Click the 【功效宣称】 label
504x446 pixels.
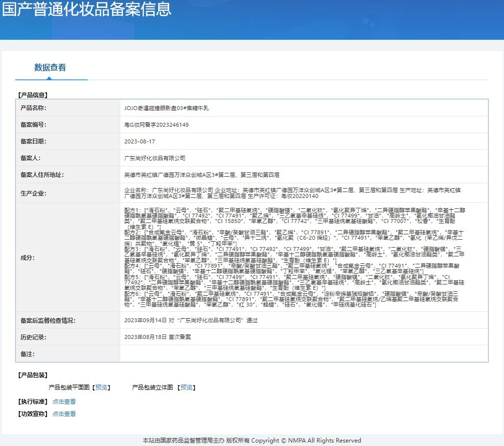click(x=33, y=414)
